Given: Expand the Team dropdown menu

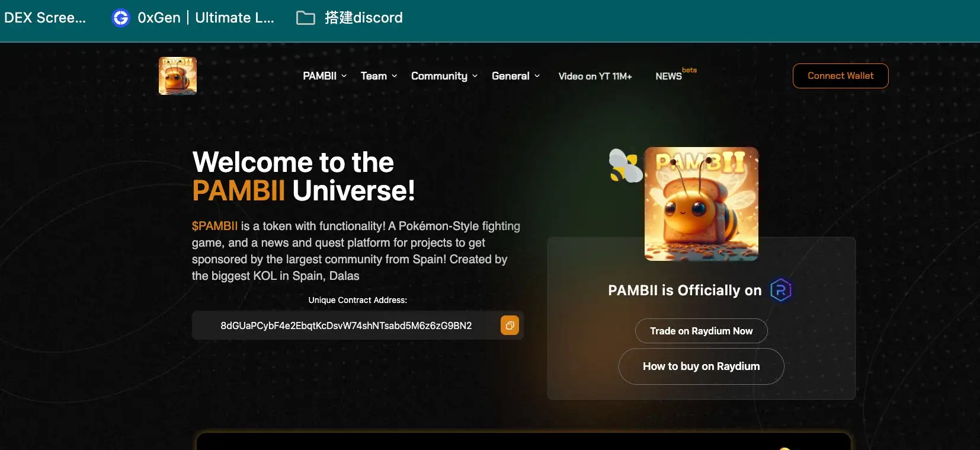Looking at the screenshot, I should click(379, 76).
